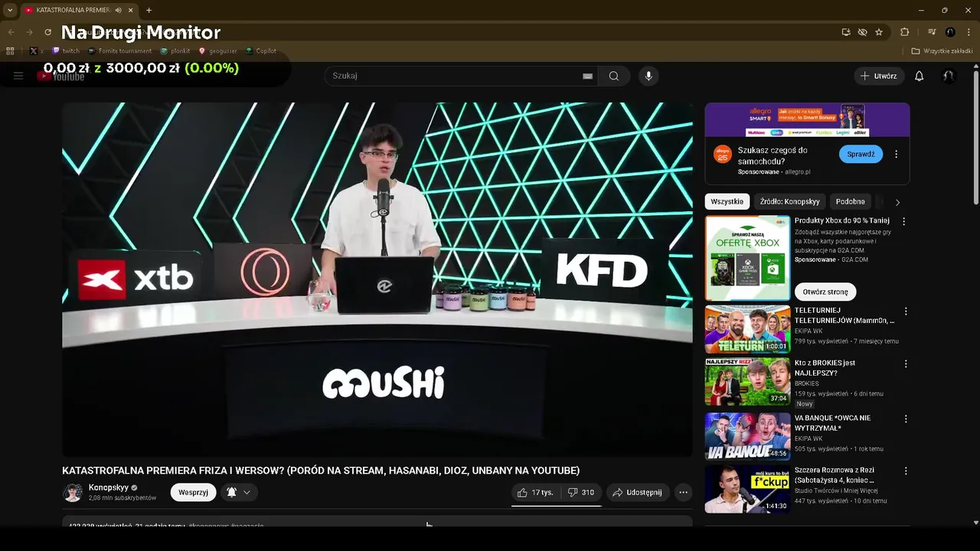Open more actions below the video
The width and height of the screenshot is (980, 551).
point(684,492)
